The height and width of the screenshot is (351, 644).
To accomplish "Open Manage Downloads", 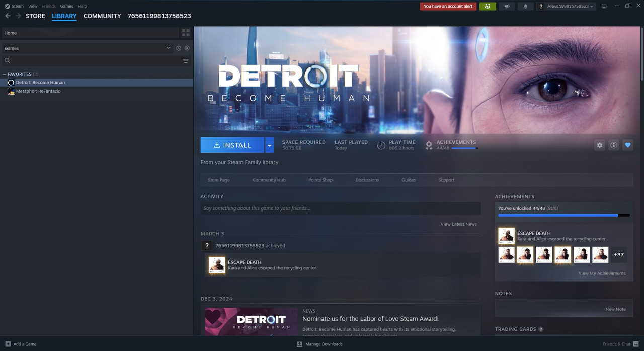I will (319, 344).
